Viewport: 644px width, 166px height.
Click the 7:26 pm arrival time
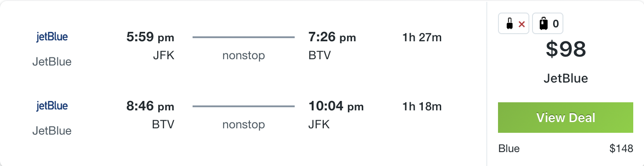pyautogui.click(x=332, y=37)
